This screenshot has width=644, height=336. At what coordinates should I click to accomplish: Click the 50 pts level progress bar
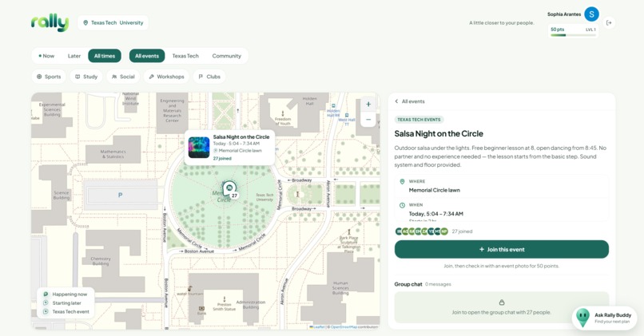coord(573,35)
